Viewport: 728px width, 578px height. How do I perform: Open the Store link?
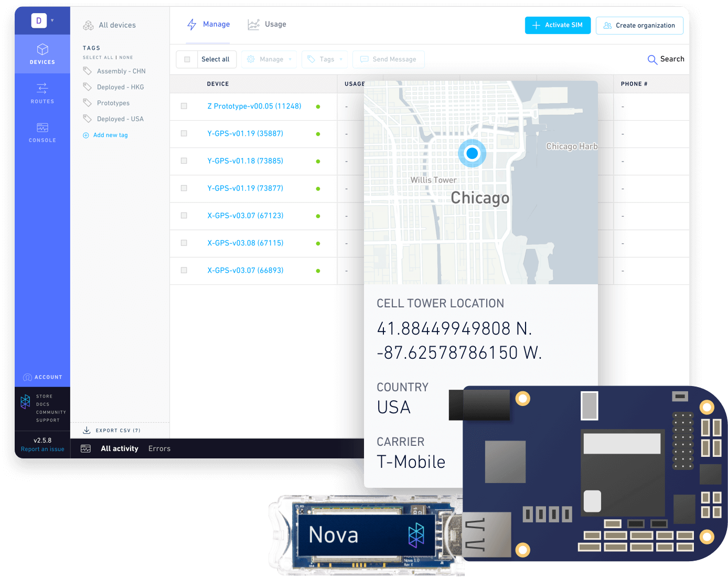[45, 397]
